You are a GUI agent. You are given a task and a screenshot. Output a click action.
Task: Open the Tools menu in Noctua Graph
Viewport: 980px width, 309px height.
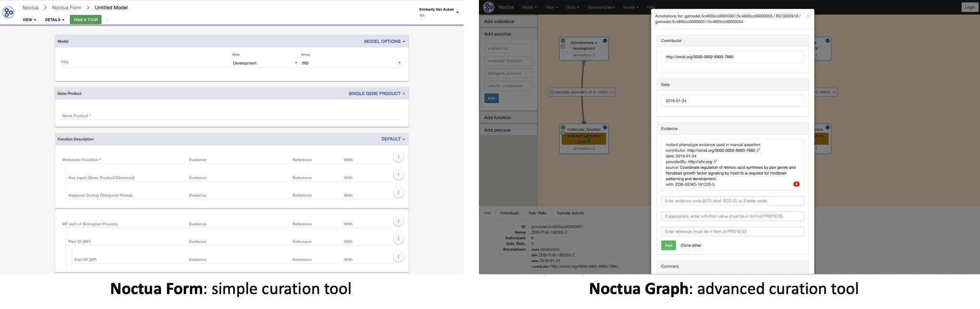coord(572,7)
